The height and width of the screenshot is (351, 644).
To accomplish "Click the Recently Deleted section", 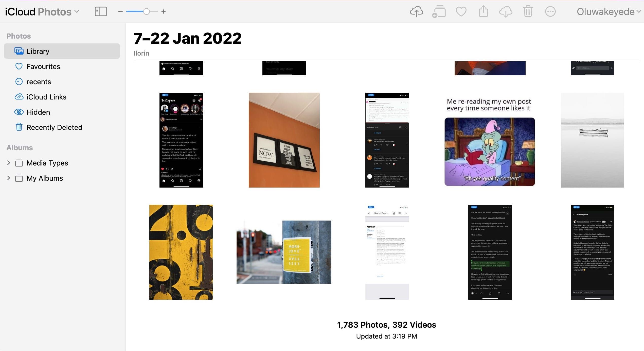I will [55, 127].
